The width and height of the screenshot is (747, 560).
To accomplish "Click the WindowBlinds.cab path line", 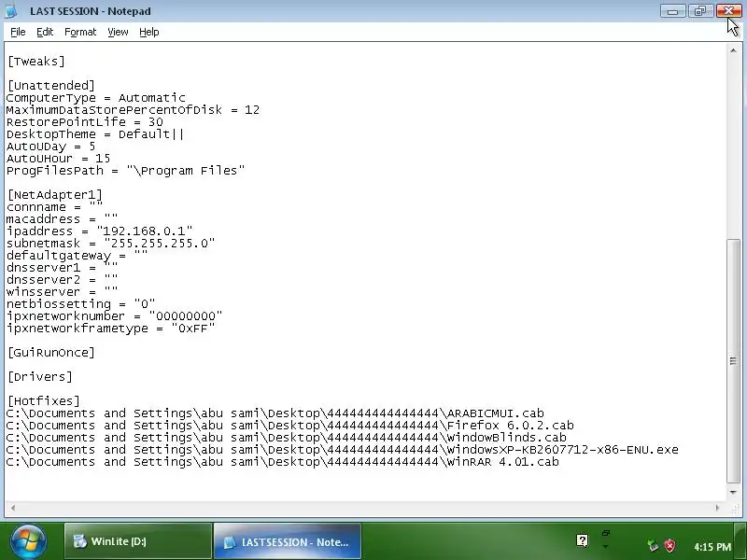I will click(286, 438).
